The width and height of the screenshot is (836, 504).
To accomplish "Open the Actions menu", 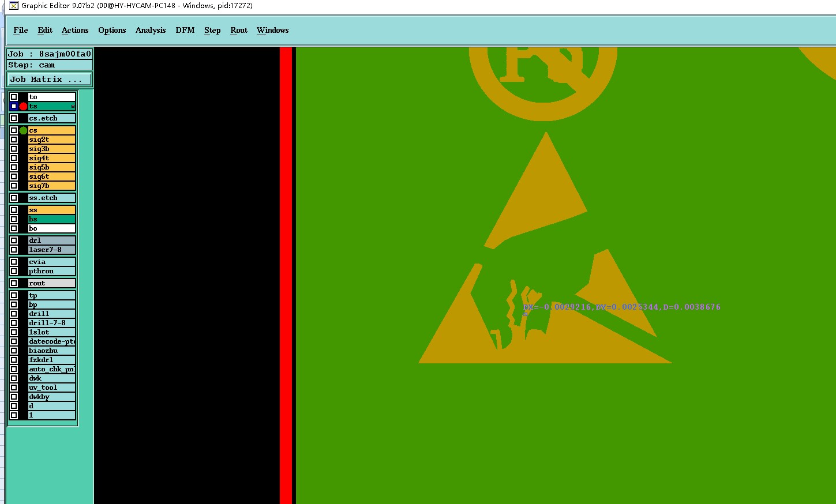I will click(75, 31).
